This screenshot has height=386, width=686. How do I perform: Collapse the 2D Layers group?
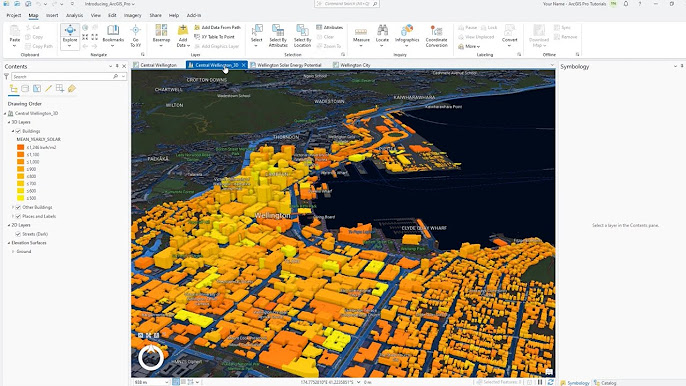click(9, 225)
